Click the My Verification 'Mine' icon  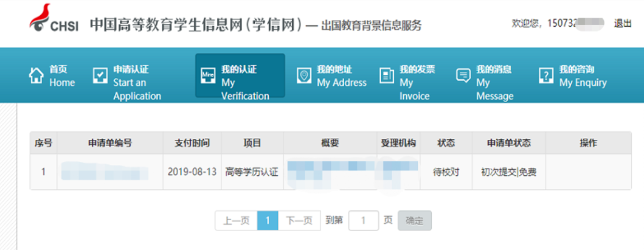[207, 75]
